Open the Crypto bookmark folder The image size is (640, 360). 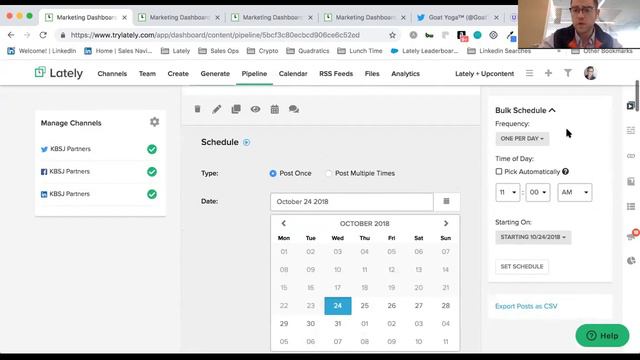point(263,51)
